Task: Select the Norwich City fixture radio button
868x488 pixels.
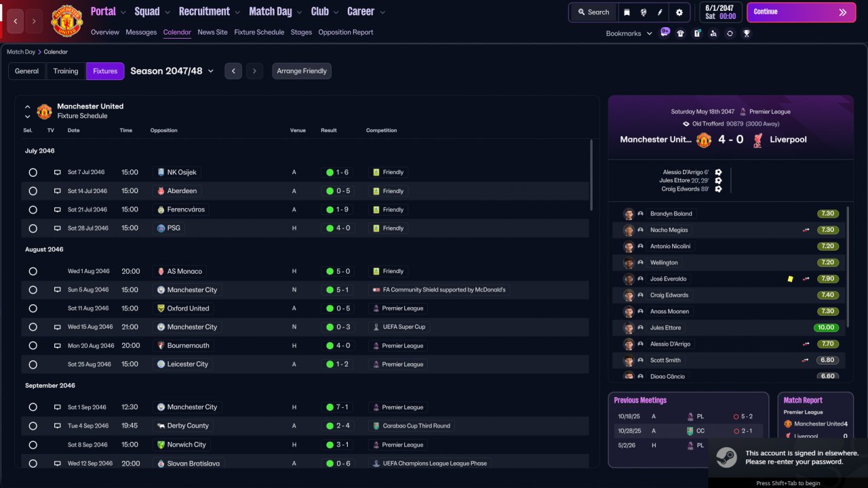Action: pyautogui.click(x=33, y=445)
